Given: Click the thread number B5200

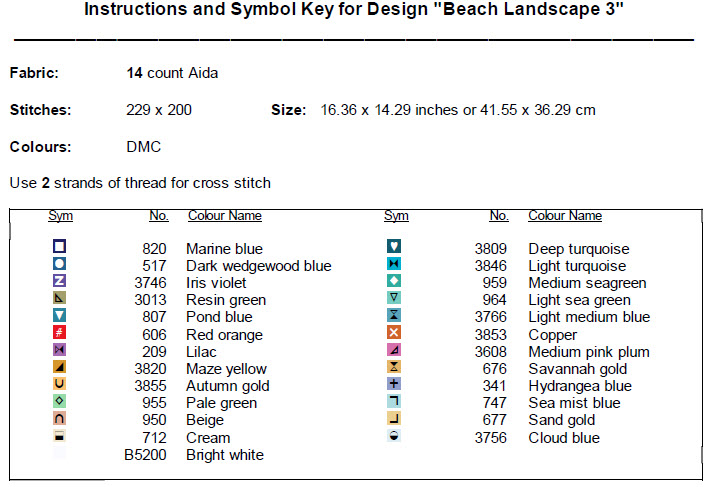Looking at the screenshot, I should pos(145,455).
